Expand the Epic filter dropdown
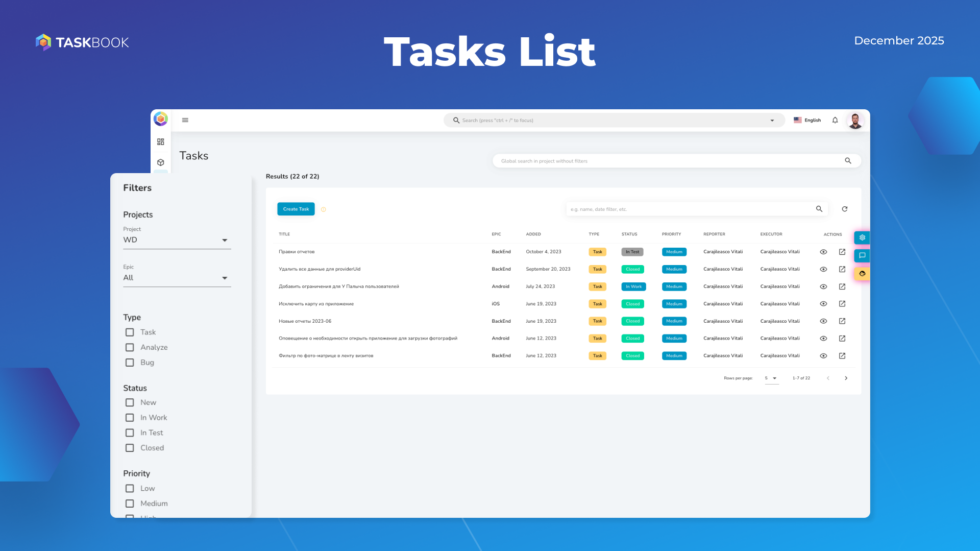This screenshot has height=551, width=980. pos(225,278)
